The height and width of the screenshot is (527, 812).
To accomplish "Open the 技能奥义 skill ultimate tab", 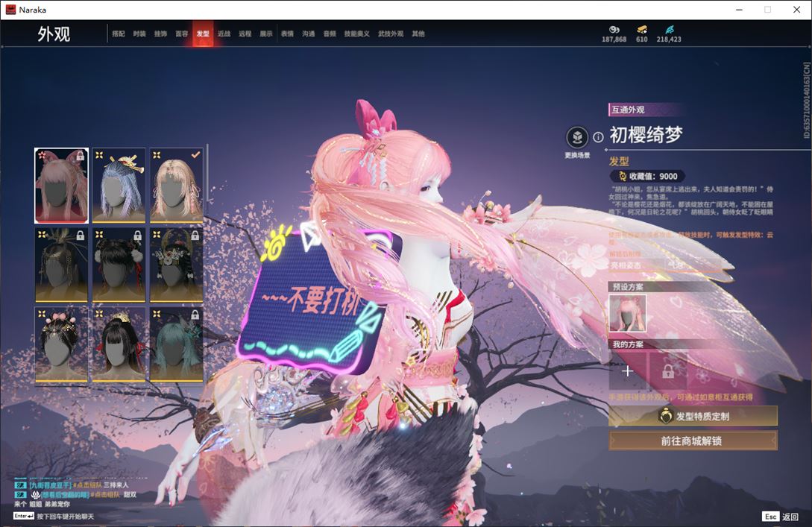I will (x=357, y=34).
